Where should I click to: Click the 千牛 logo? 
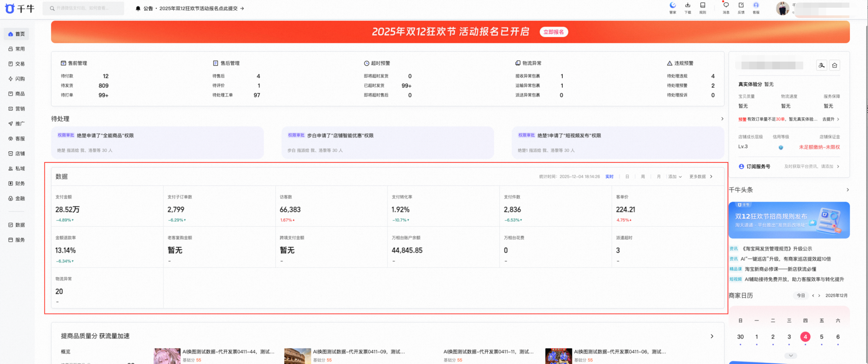pos(20,8)
